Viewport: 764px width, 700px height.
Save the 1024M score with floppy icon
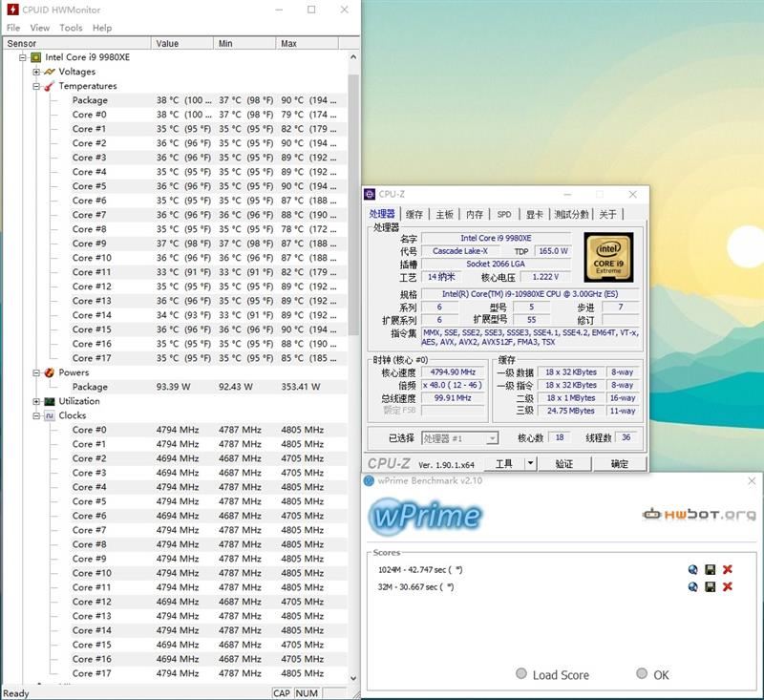coord(711,569)
